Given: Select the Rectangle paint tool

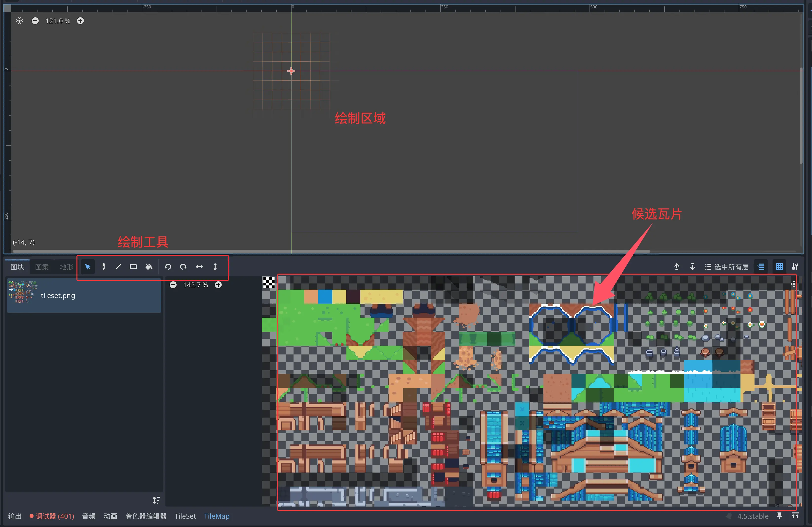Looking at the screenshot, I should click(133, 267).
